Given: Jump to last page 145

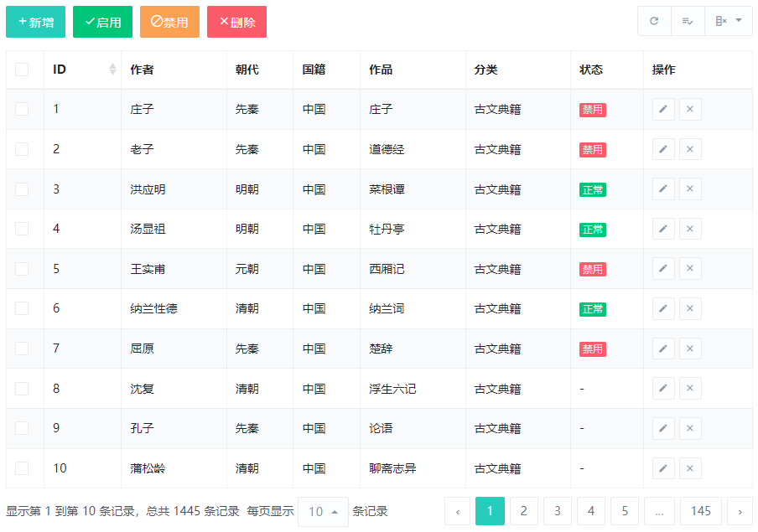Looking at the screenshot, I should (x=700, y=511).
